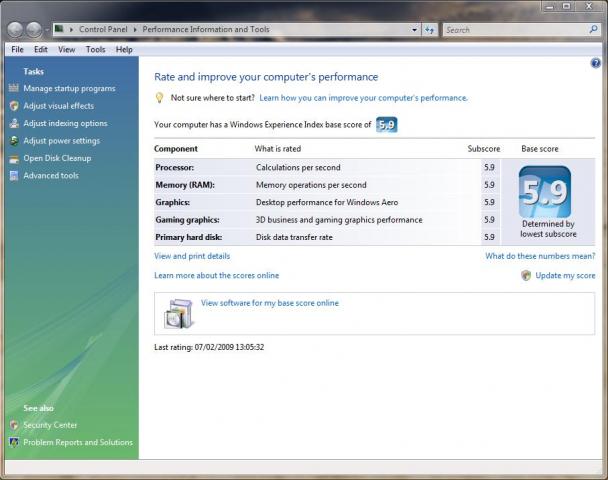Launch Open Disk Cleanup task
Screen dimensions: 608x480
pyautogui.click(x=57, y=158)
